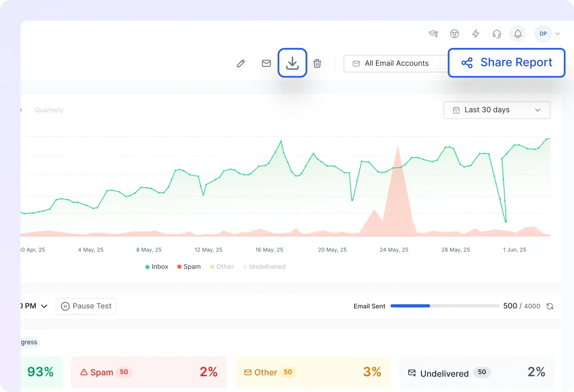Image resolution: width=574 pixels, height=392 pixels.
Task: Expand the DP profile avatar menu
Action: pyautogui.click(x=543, y=33)
